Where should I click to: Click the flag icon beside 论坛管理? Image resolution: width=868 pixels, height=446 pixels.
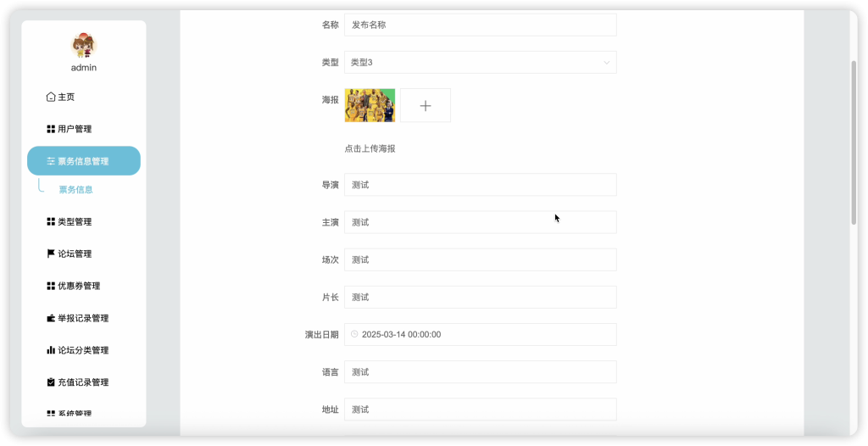pos(51,254)
